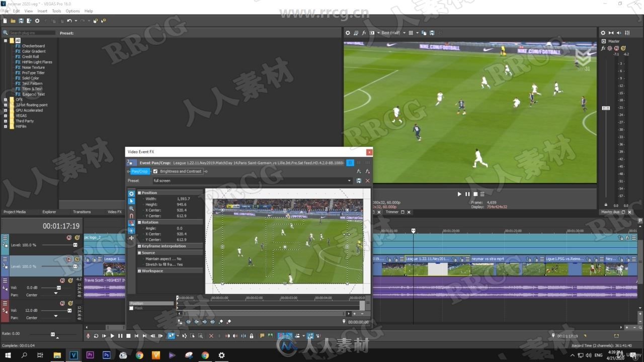Mute track 2 with its mute button

coord(69,237)
